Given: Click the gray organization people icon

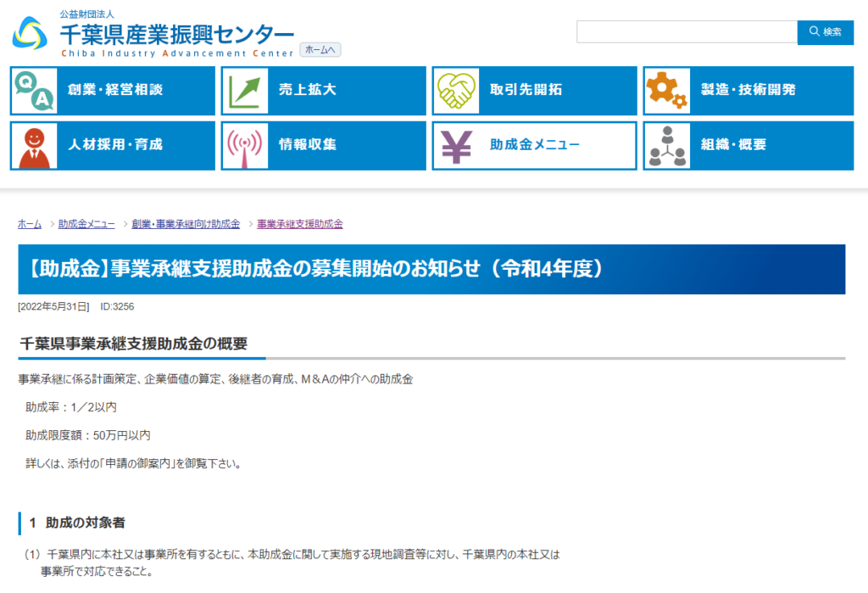Looking at the screenshot, I should click(x=667, y=146).
